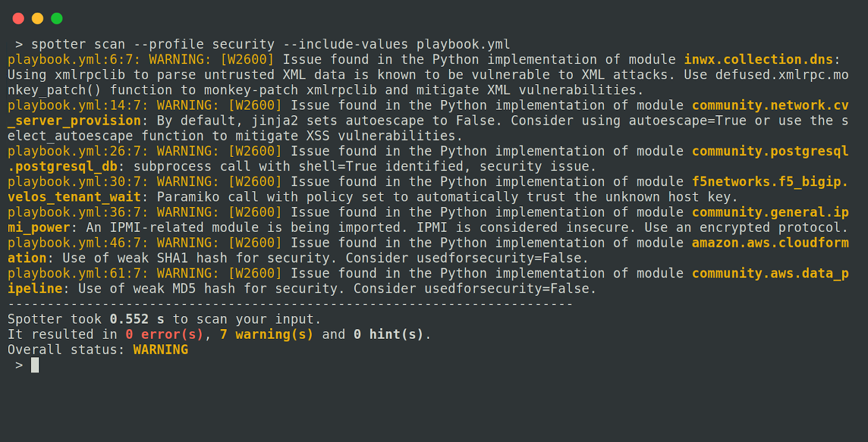Click the terminal cursor block at the prompt
This screenshot has width=868, height=442.
pos(35,365)
